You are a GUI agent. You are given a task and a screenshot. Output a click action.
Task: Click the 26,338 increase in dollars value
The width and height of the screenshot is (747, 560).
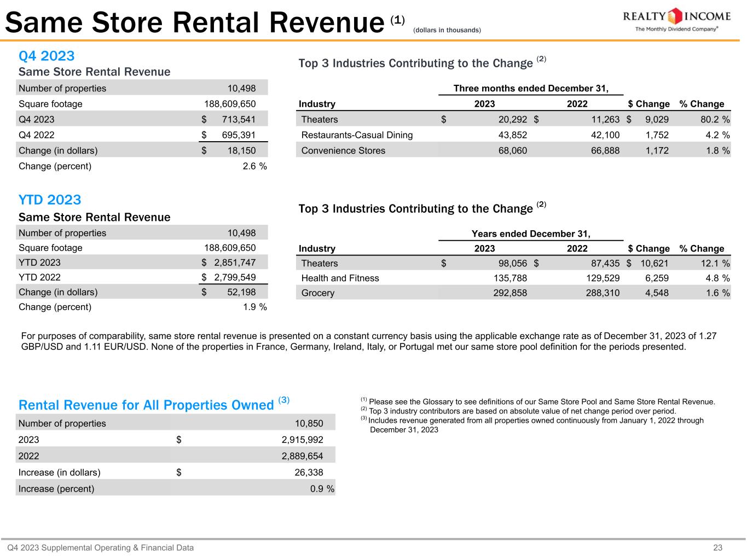point(309,472)
